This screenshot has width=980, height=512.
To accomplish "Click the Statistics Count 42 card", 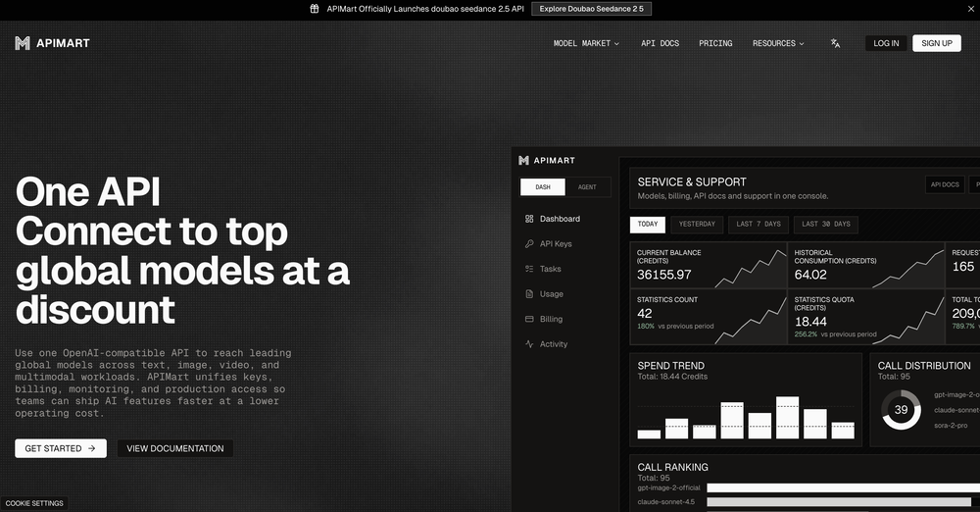I will point(709,317).
